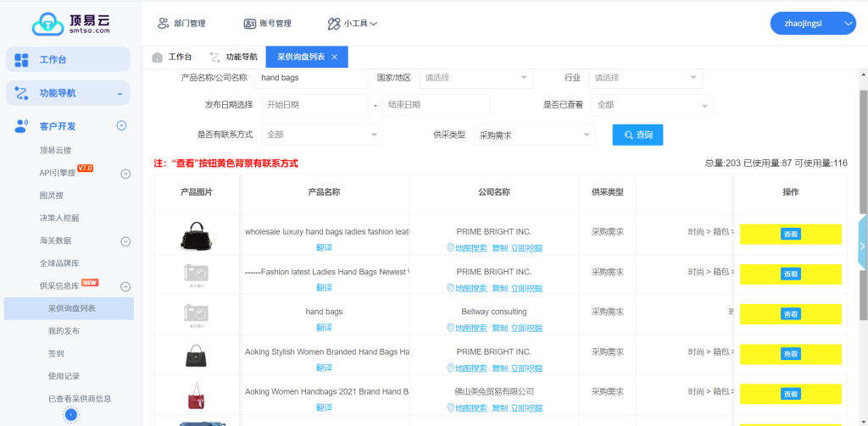The image size is (868, 426).
Task: Click the black handbag thumbnail in first row
Action: coord(197,235)
